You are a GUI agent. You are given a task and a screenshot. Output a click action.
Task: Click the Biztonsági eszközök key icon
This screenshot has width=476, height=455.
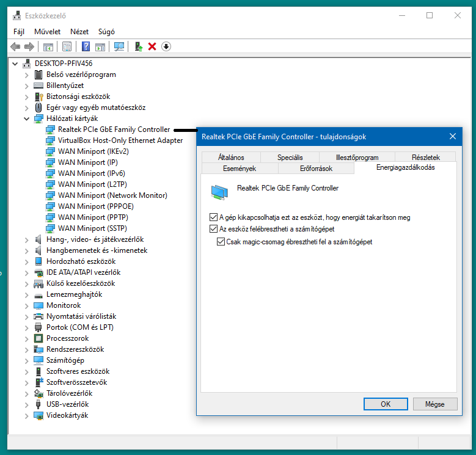point(38,96)
